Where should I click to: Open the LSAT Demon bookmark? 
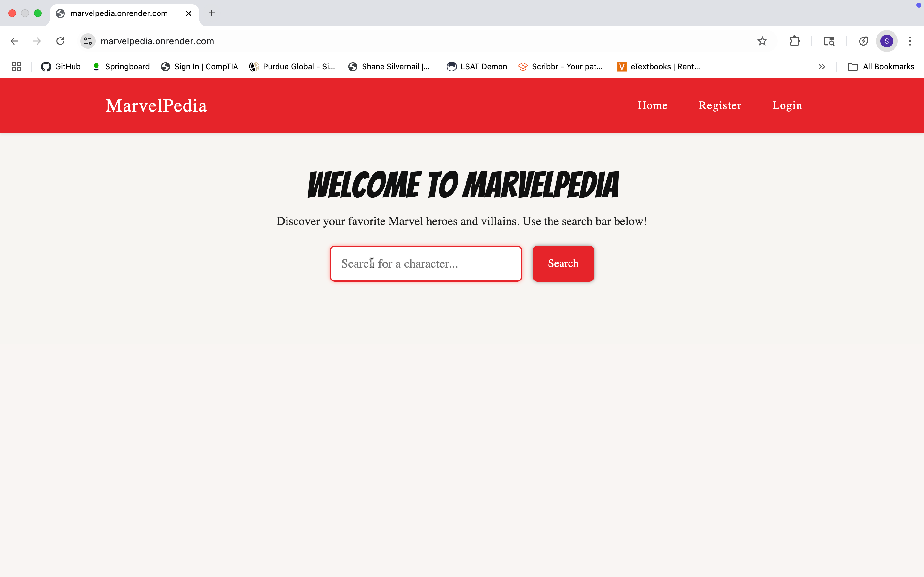click(x=476, y=66)
